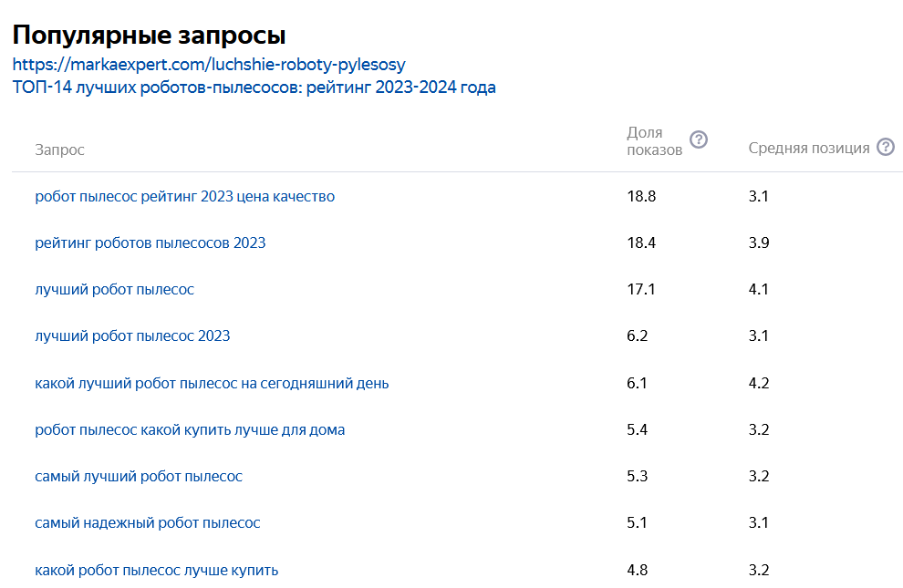
Task: Open the query лучший робот пылесос
Action: (x=114, y=289)
